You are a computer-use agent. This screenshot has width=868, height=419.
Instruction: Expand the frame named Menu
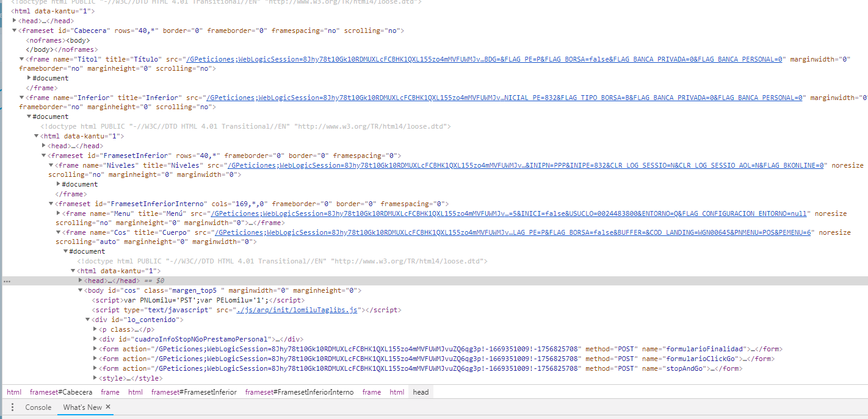[x=59, y=213]
